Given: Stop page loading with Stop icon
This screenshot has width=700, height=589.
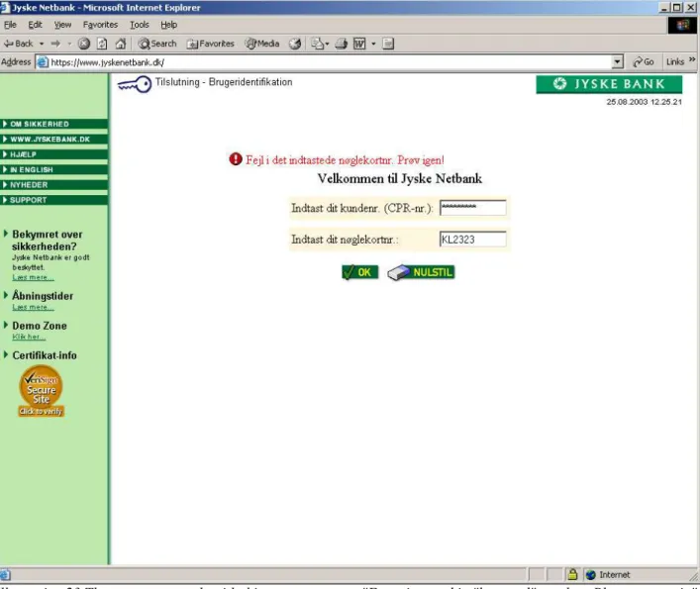Looking at the screenshot, I should click(x=84, y=44).
